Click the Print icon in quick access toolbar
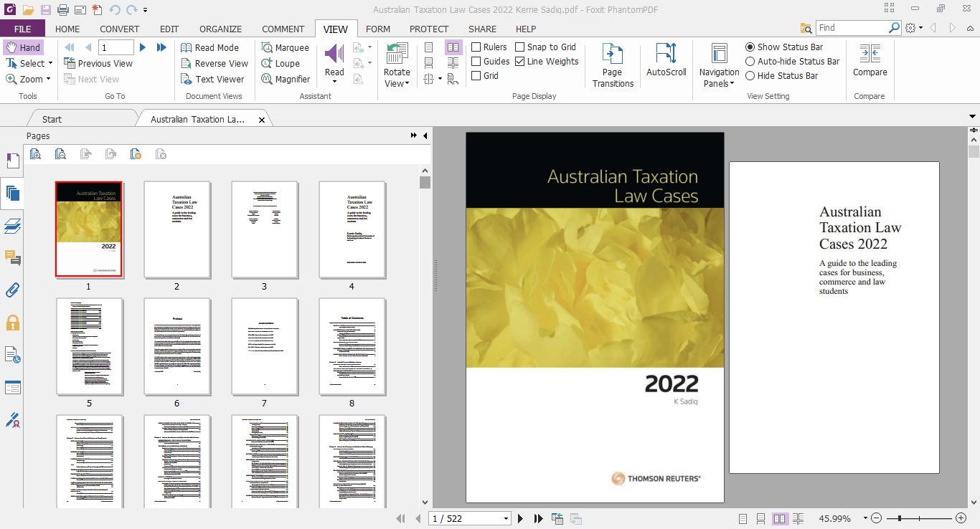The image size is (980, 529). pyautogui.click(x=62, y=10)
